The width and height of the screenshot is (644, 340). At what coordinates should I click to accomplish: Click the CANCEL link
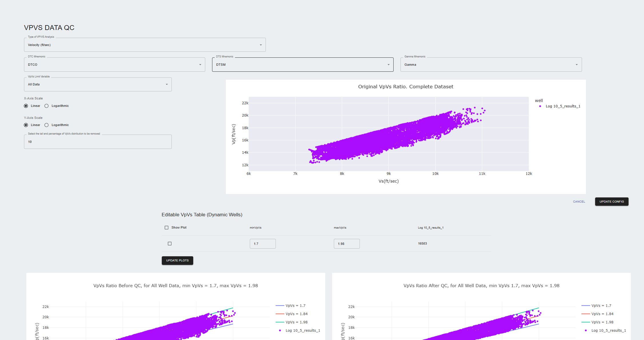click(579, 202)
